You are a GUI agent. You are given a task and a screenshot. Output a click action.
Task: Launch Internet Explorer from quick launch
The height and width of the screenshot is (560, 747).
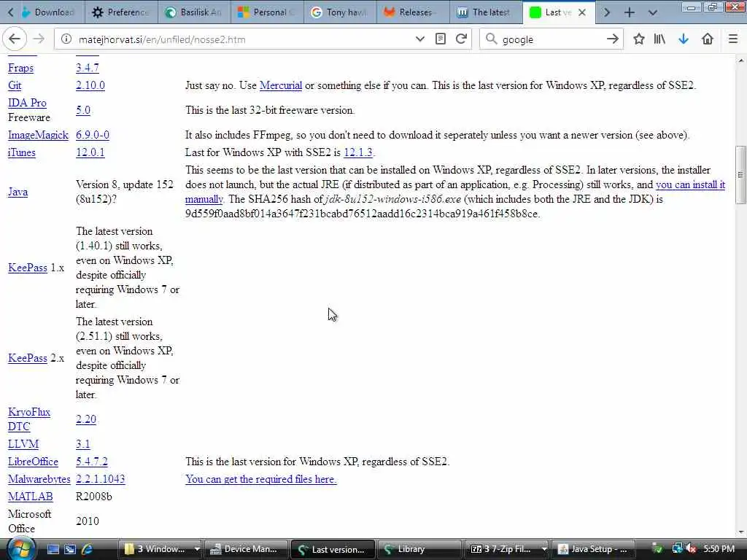[x=87, y=549]
